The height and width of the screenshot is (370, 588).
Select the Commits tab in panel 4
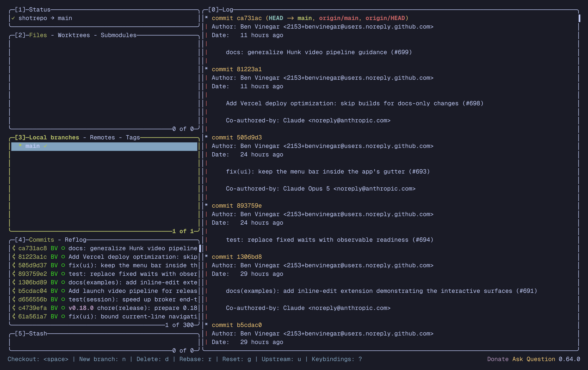42,240
